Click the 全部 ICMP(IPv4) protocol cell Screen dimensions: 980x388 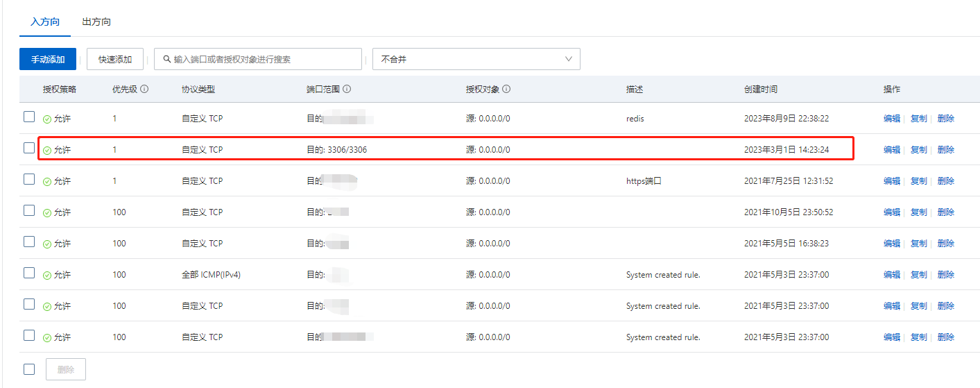point(211,275)
